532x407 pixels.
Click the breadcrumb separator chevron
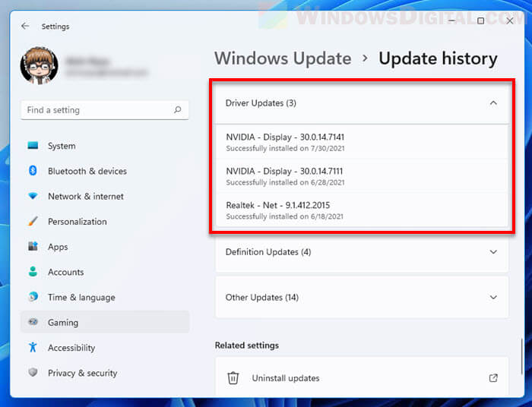click(x=365, y=58)
